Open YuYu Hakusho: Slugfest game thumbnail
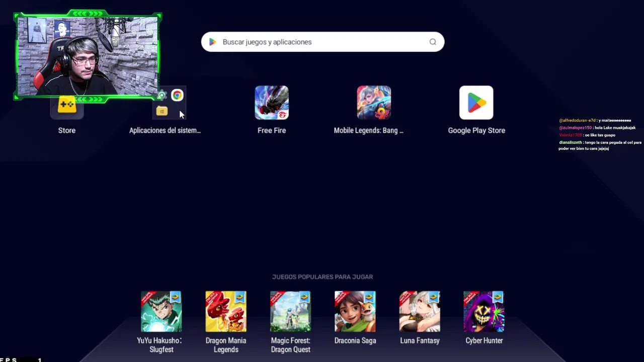 161,311
